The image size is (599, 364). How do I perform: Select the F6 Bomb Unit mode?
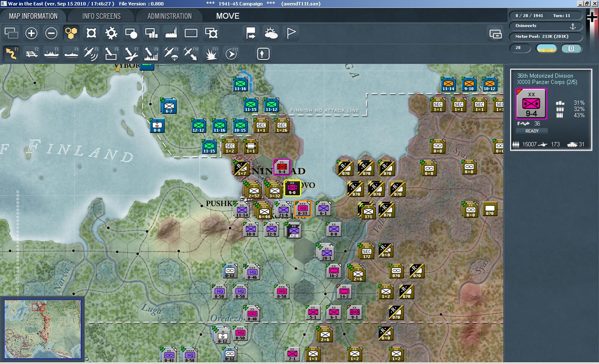pyautogui.click(x=111, y=54)
